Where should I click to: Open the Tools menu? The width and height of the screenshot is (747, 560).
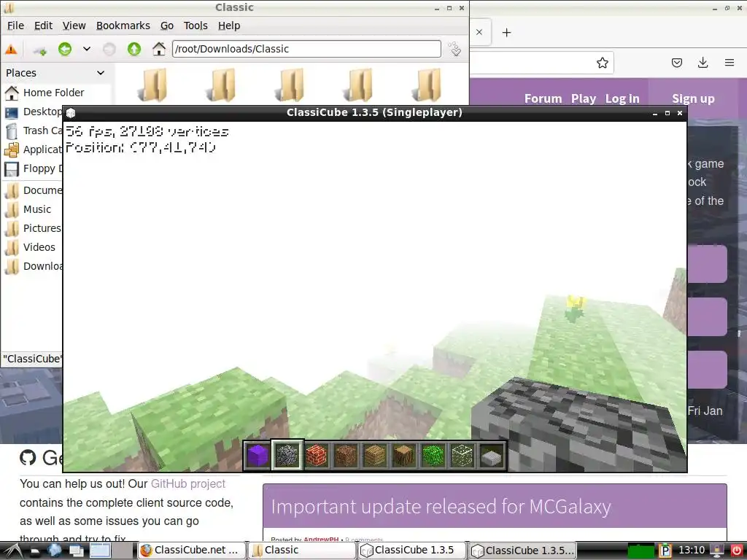(196, 26)
